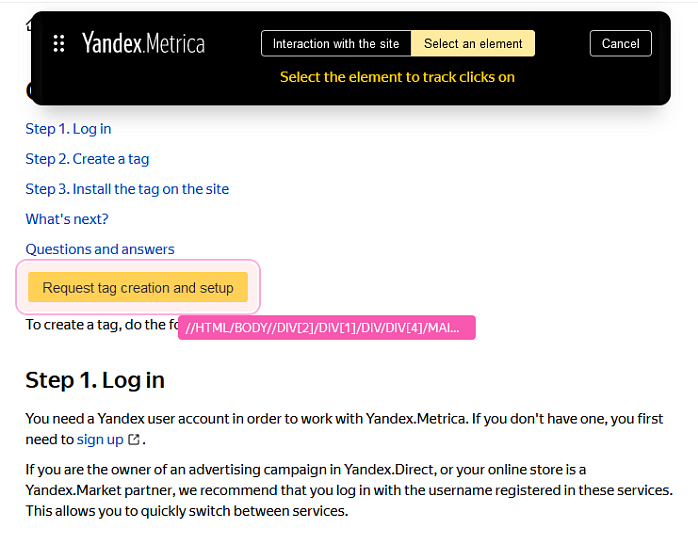Viewport: 698px width, 537px height.
Task: Click the external link icon beside sign up
Action: (134, 440)
